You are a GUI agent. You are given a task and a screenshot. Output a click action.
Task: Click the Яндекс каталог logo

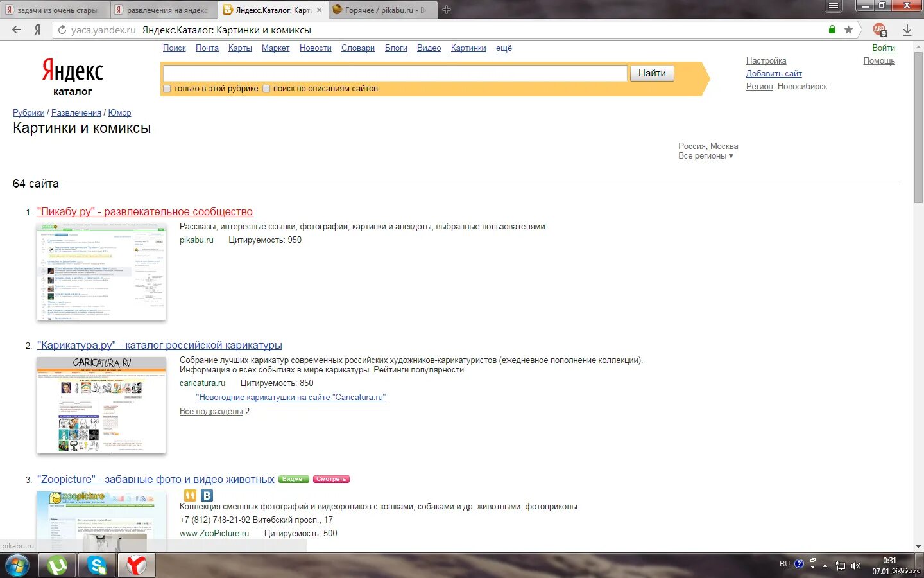point(73,77)
